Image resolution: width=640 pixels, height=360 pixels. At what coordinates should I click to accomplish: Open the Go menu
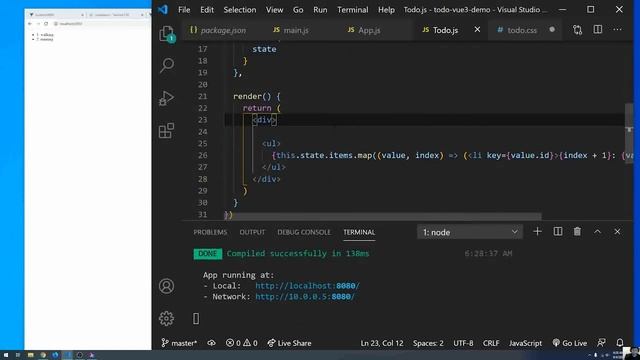pos(298,10)
